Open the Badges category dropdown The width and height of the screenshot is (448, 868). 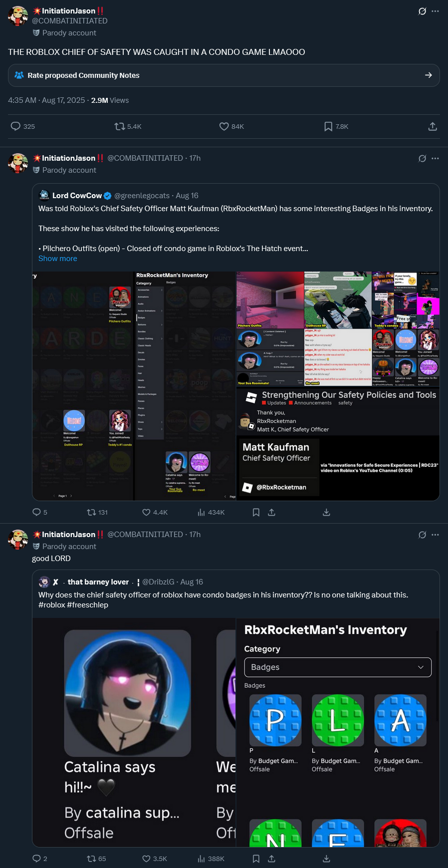click(x=338, y=667)
